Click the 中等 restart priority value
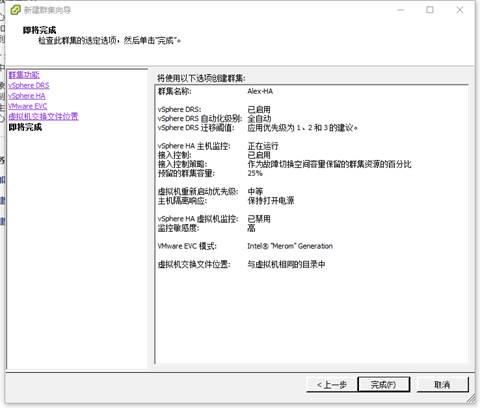 (255, 191)
